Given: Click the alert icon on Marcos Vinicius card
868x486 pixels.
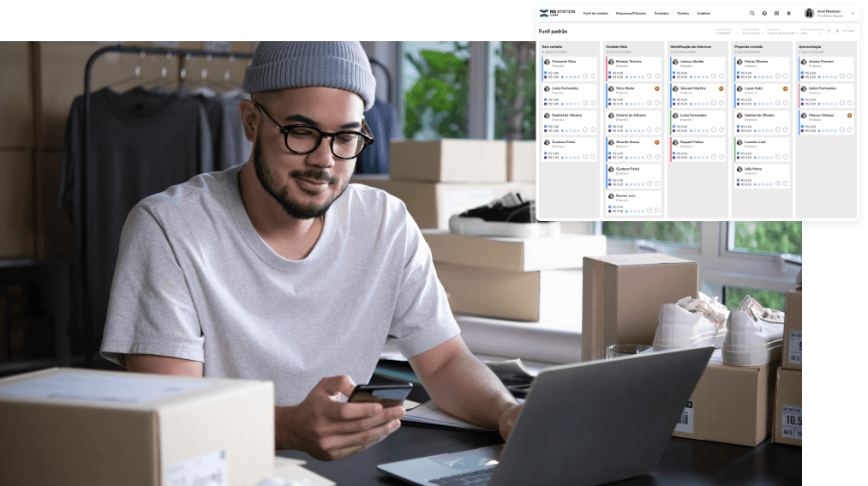Looking at the screenshot, I should point(850,130).
